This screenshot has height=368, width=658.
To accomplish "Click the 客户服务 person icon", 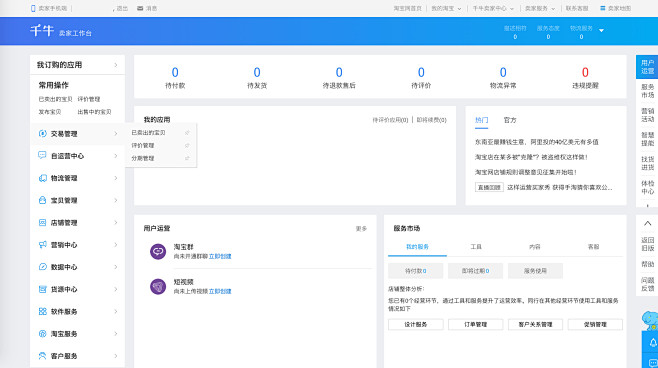I will coord(42,356).
